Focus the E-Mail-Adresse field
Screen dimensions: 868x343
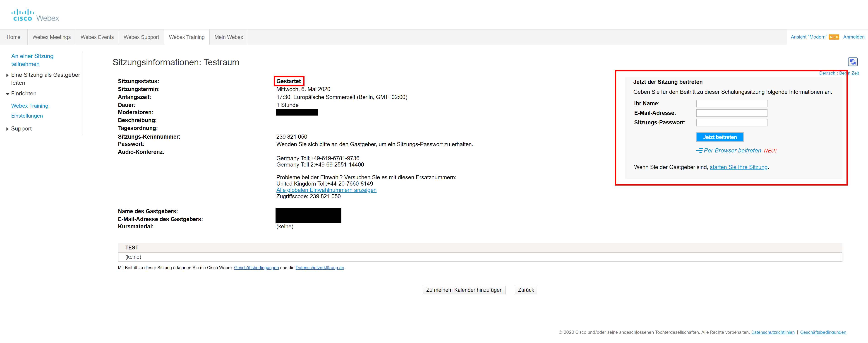point(731,113)
